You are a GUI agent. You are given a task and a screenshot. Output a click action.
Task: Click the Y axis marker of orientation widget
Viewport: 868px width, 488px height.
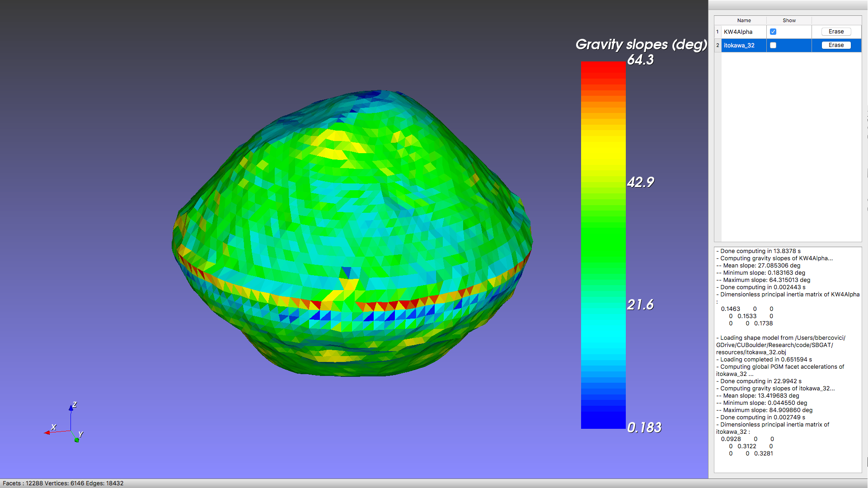click(77, 440)
